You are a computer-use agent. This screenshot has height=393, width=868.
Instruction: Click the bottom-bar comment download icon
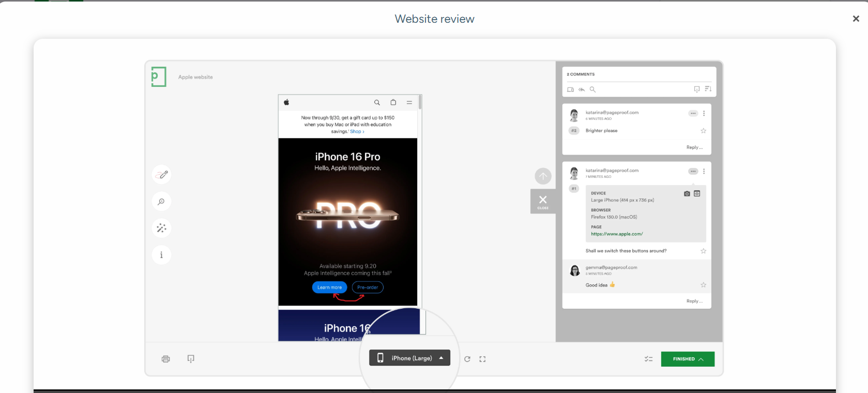(191, 359)
